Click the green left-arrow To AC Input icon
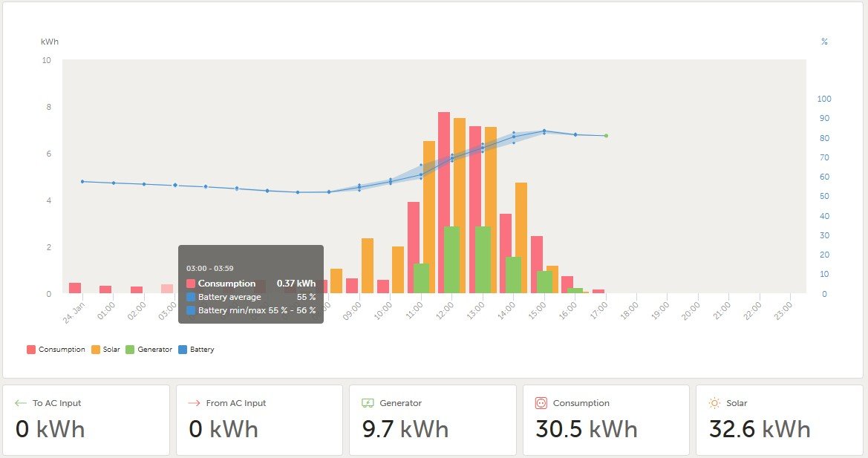 [21, 403]
